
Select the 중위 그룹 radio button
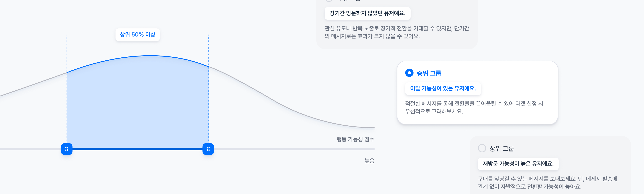coord(409,73)
